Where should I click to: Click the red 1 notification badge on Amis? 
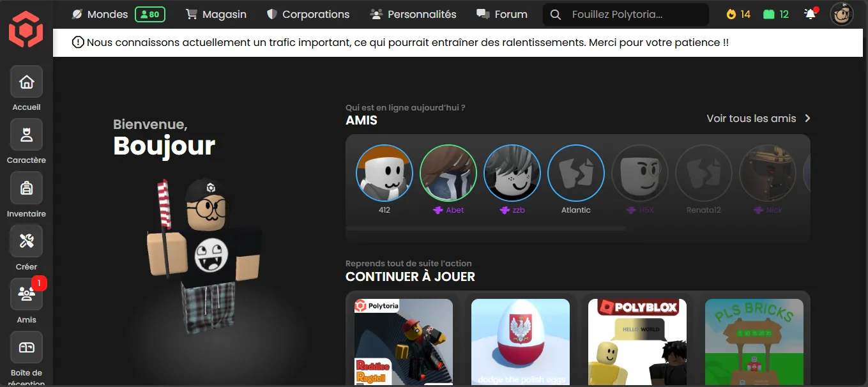(x=39, y=282)
